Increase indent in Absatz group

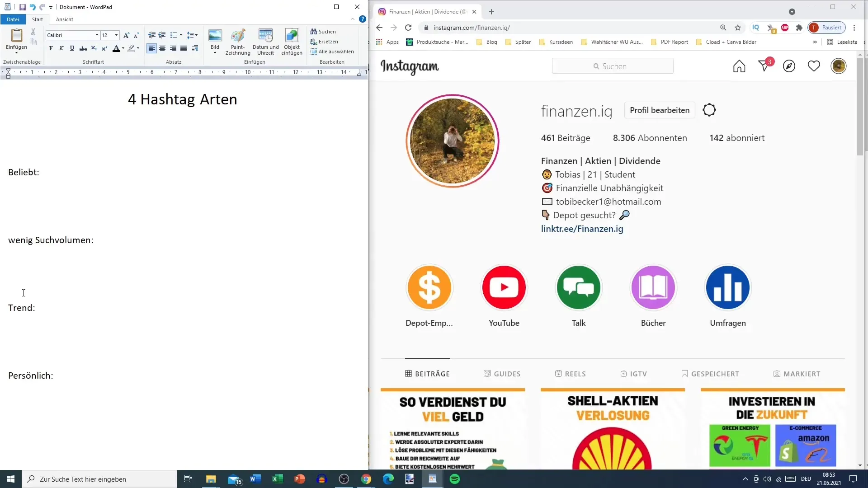[x=162, y=35]
